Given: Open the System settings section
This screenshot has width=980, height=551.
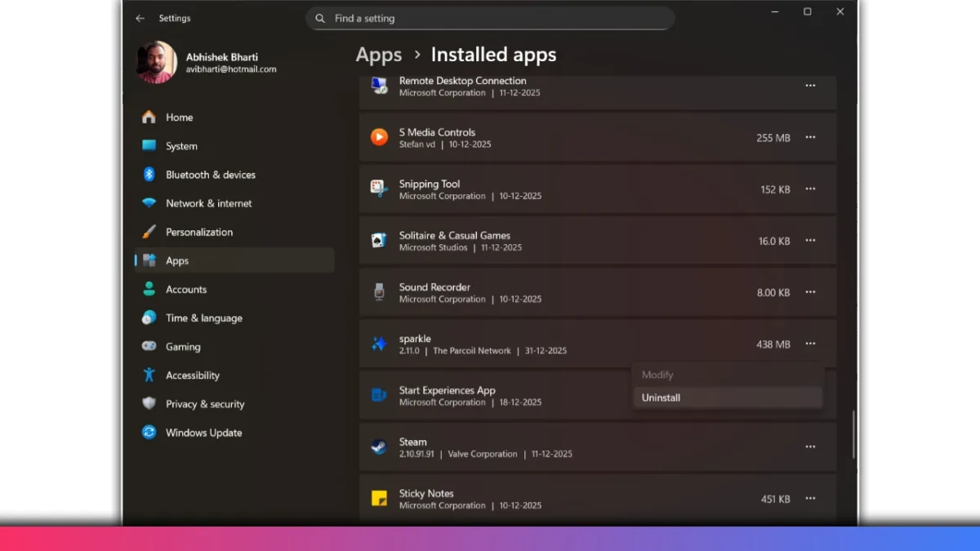Looking at the screenshot, I should click(x=234, y=146).
